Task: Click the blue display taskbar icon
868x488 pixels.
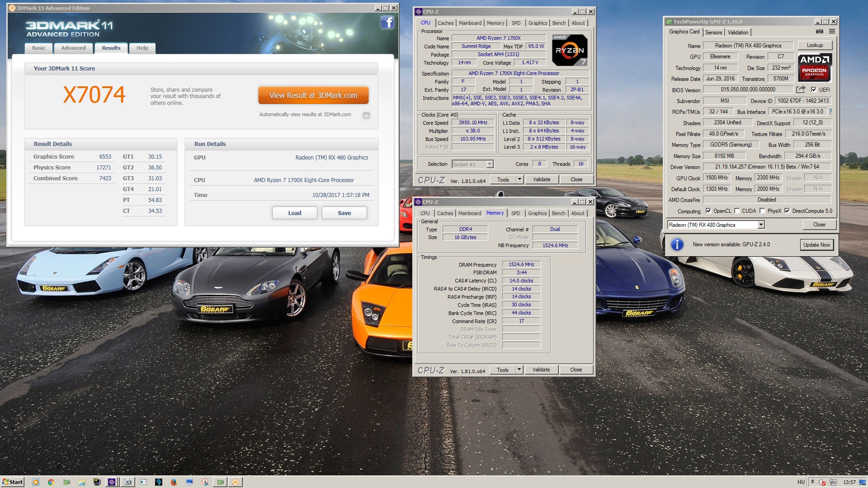Action: [189, 482]
